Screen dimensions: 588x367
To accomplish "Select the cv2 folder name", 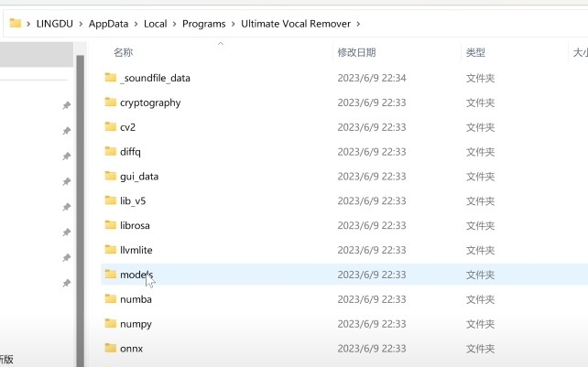I will [x=128, y=127].
